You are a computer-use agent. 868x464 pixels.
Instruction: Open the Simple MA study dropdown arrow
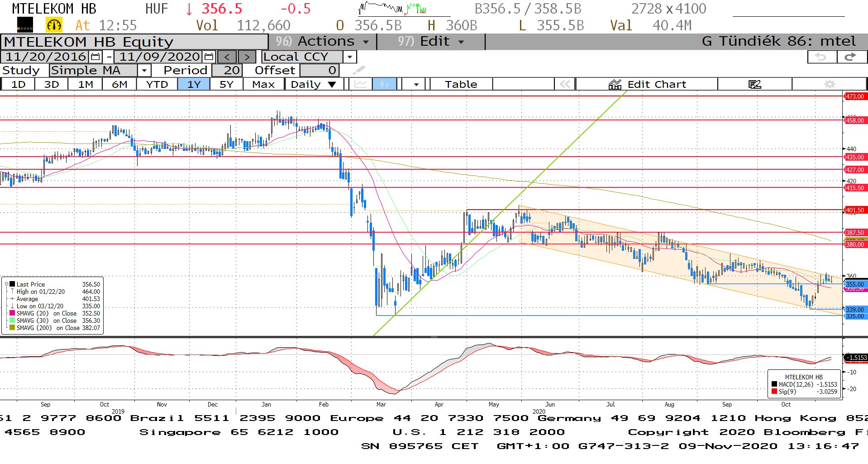144,71
